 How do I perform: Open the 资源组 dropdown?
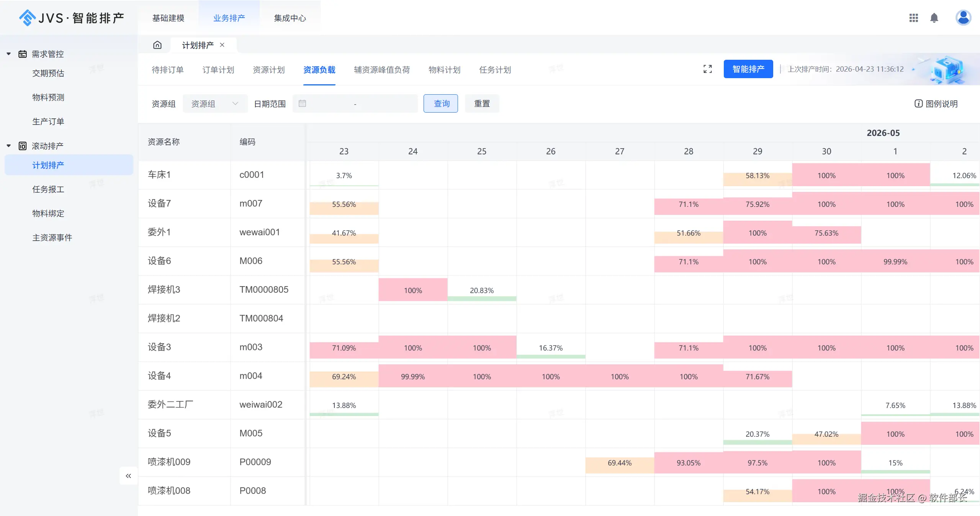pos(215,103)
